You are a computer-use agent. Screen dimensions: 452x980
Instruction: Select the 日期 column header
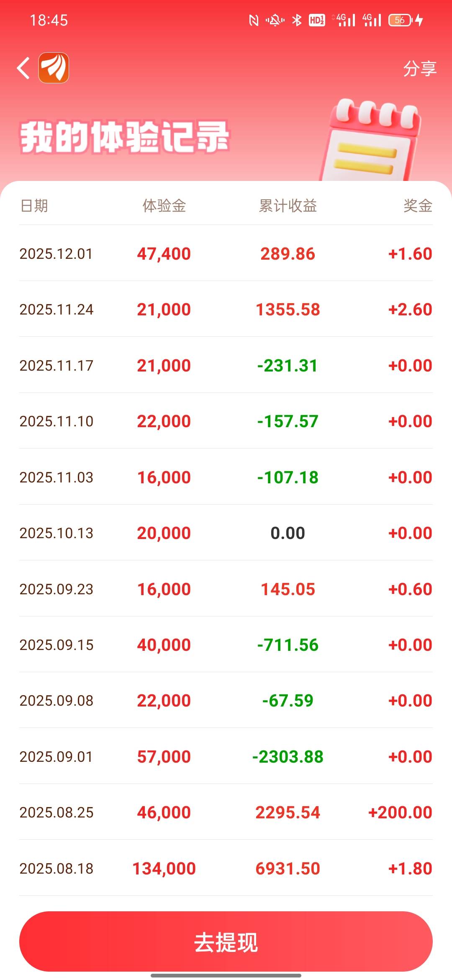pos(34,206)
